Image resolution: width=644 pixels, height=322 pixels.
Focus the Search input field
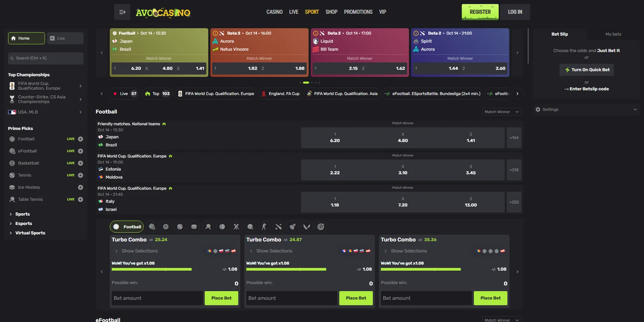point(46,58)
